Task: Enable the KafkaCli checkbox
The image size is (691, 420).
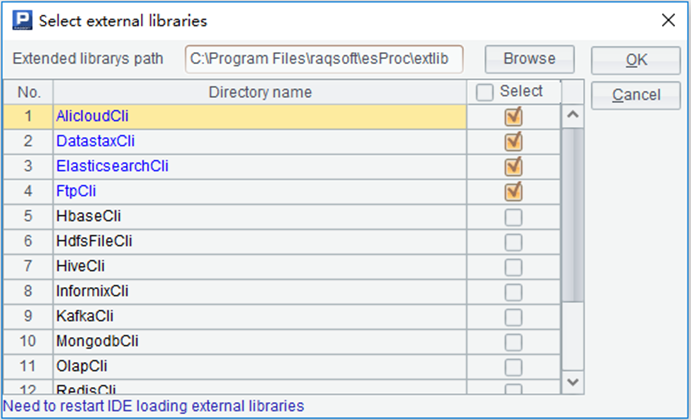Action: 513,316
